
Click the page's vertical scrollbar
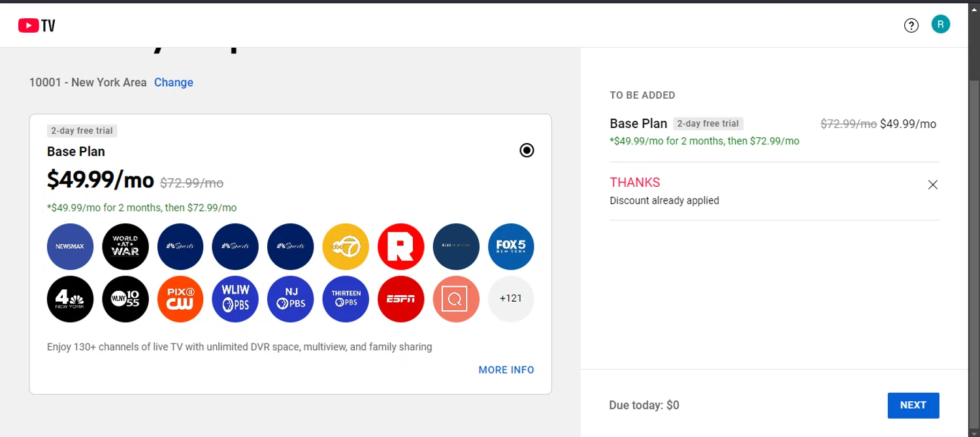(973, 196)
